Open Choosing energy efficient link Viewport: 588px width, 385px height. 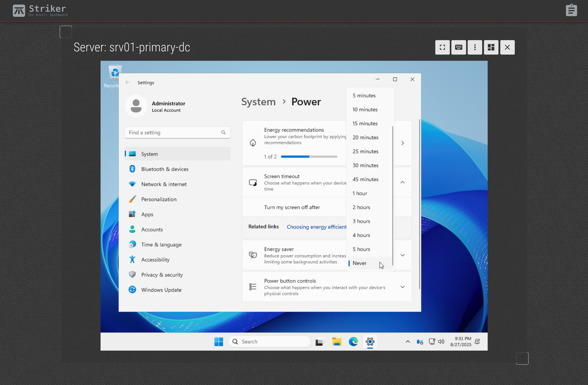point(316,227)
